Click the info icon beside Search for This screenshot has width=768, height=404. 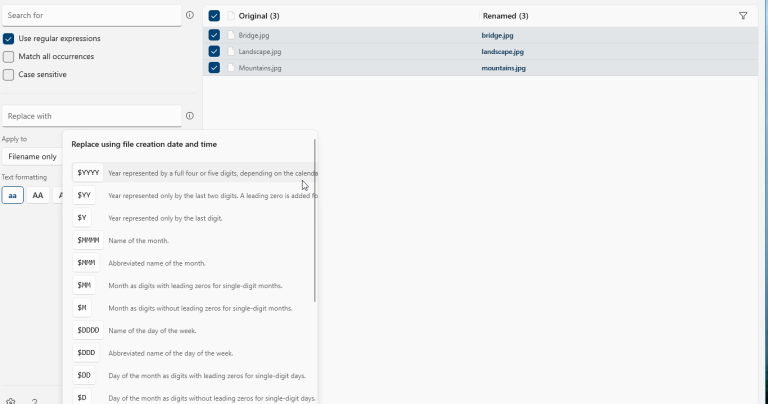pyautogui.click(x=190, y=16)
